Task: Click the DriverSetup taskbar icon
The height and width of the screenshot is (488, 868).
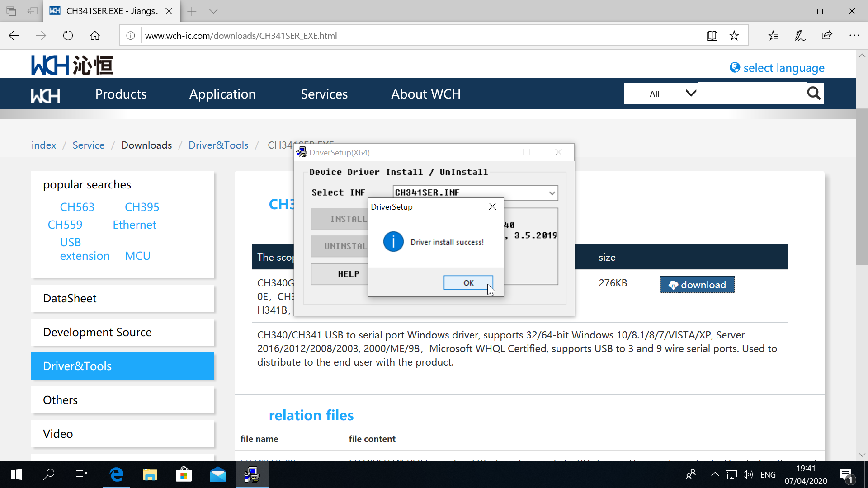Action: tap(252, 474)
